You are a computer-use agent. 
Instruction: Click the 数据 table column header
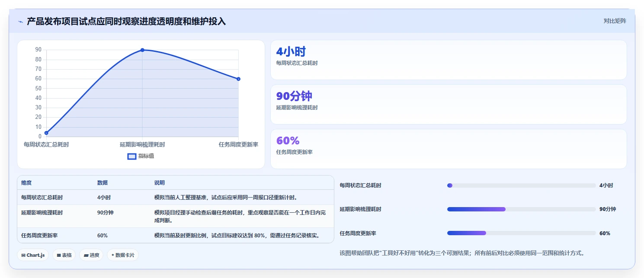click(103, 183)
